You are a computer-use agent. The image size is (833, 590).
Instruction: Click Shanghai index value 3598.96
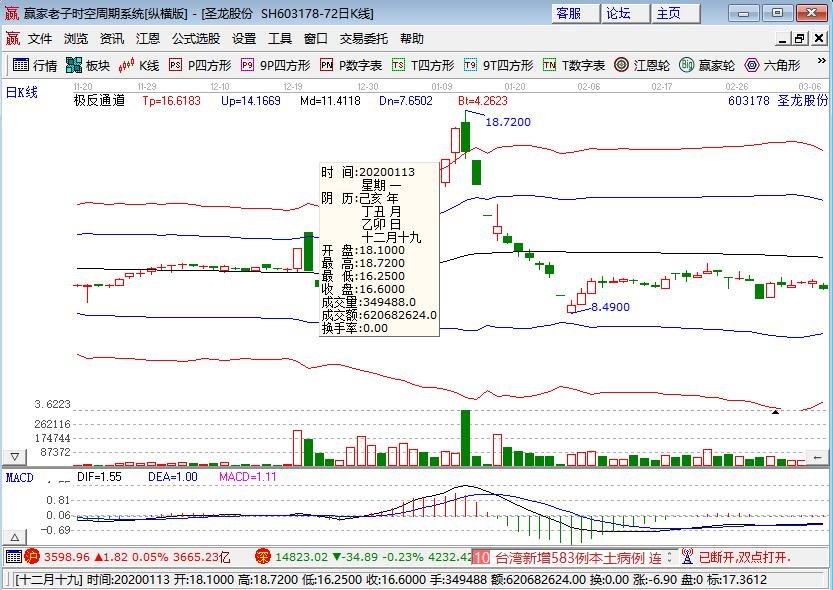pyautogui.click(x=67, y=557)
